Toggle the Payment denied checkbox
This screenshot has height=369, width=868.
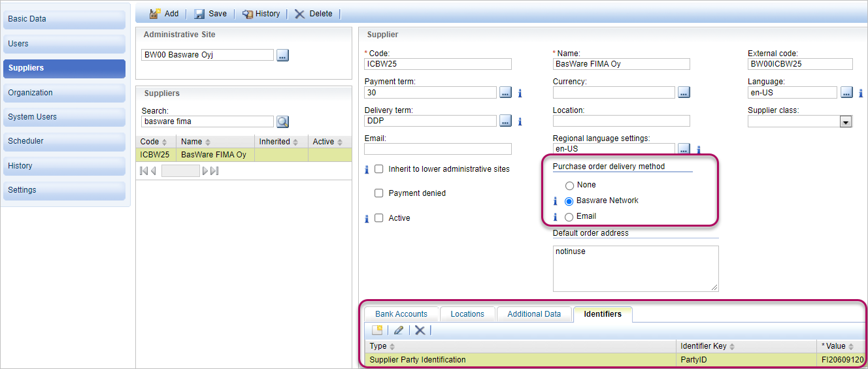pyautogui.click(x=378, y=193)
